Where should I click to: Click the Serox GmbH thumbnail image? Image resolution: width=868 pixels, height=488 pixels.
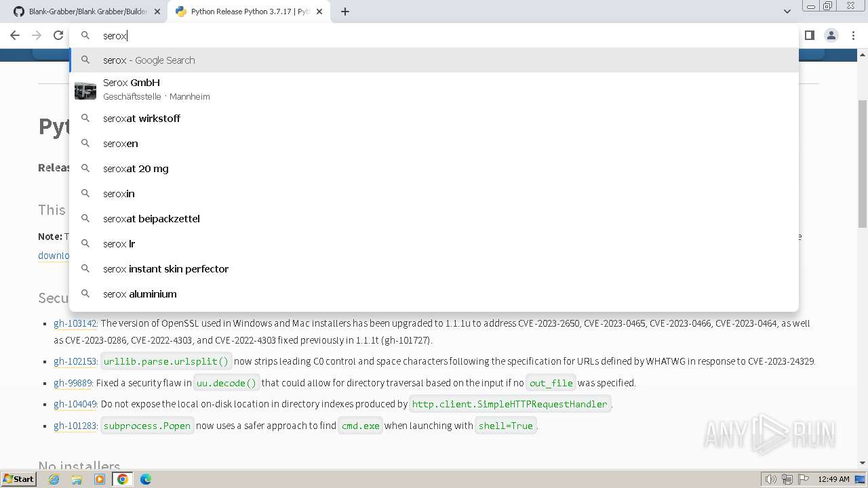pos(85,89)
